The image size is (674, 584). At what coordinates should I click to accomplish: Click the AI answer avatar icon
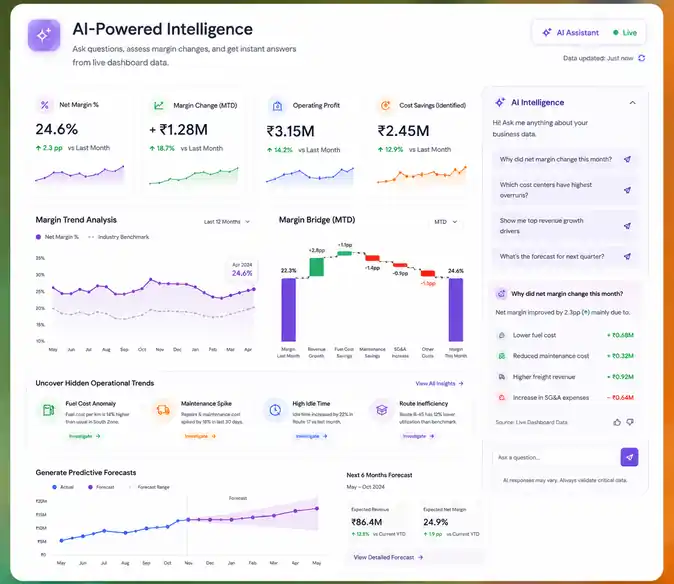[501, 294]
